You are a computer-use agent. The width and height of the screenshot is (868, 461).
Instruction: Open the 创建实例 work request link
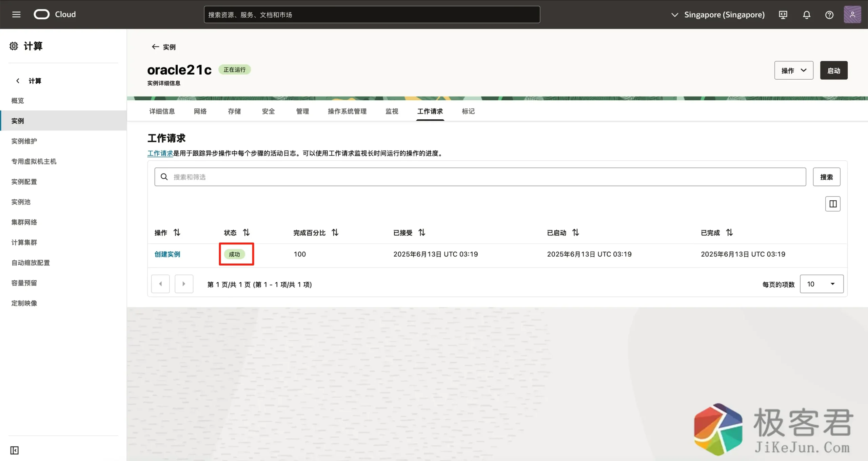click(167, 254)
